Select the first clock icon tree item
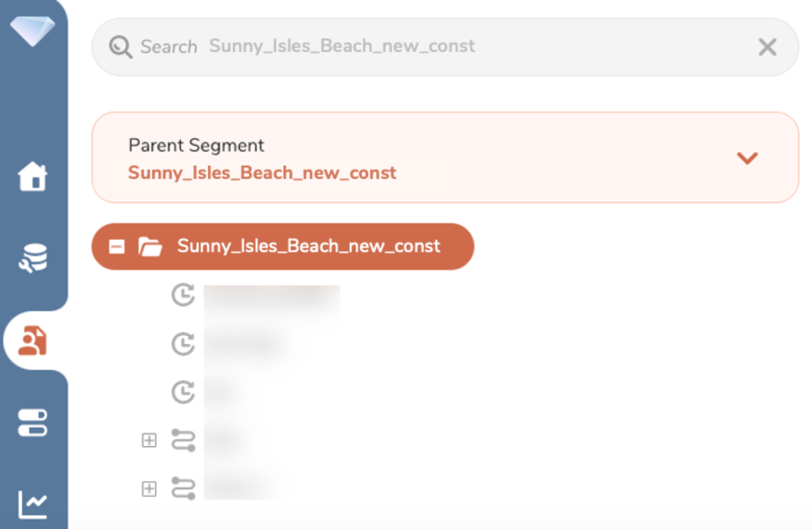The height and width of the screenshot is (529, 812). click(x=183, y=295)
